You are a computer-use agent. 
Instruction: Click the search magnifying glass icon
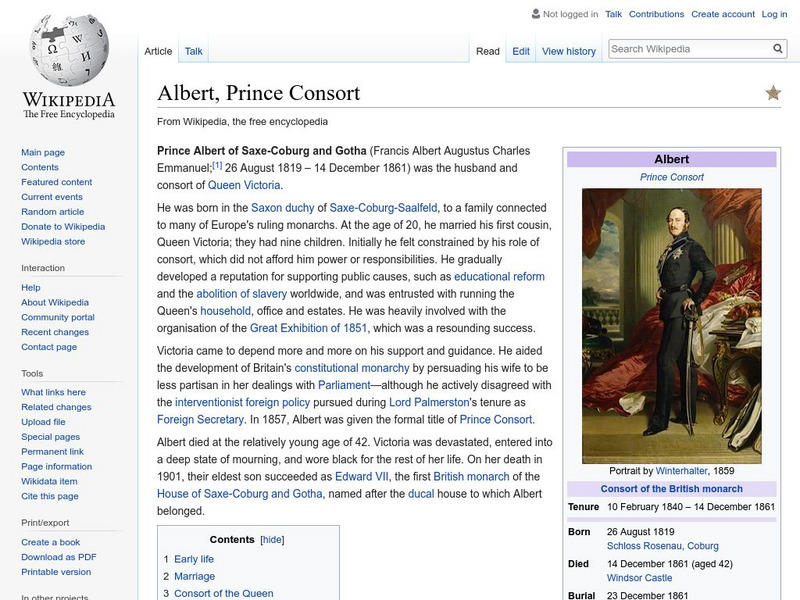pyautogui.click(x=777, y=47)
